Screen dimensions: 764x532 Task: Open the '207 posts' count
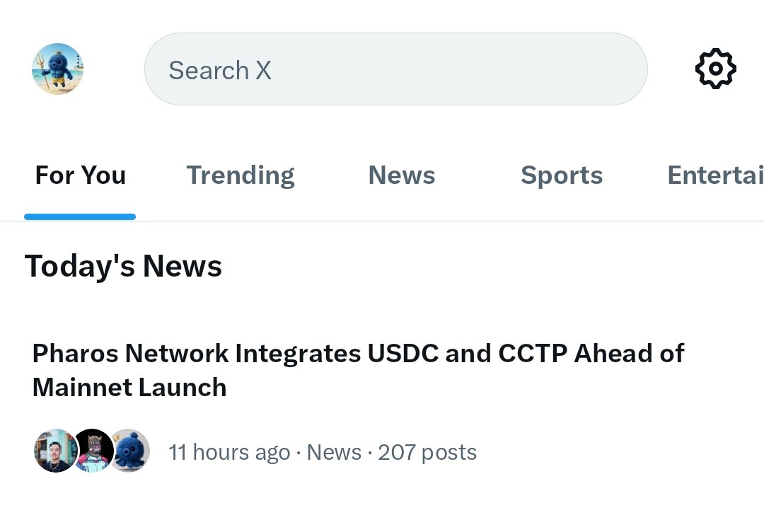[427, 453]
